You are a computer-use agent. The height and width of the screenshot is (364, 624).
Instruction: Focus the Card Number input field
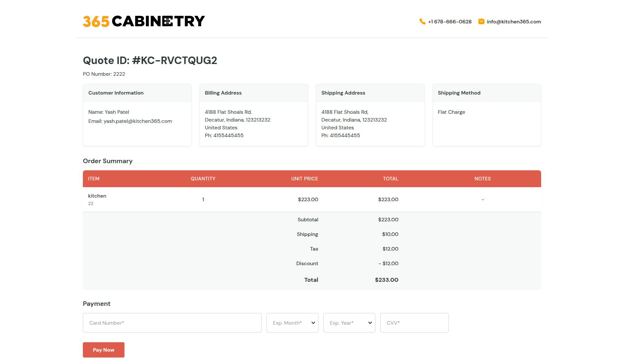[172, 323]
